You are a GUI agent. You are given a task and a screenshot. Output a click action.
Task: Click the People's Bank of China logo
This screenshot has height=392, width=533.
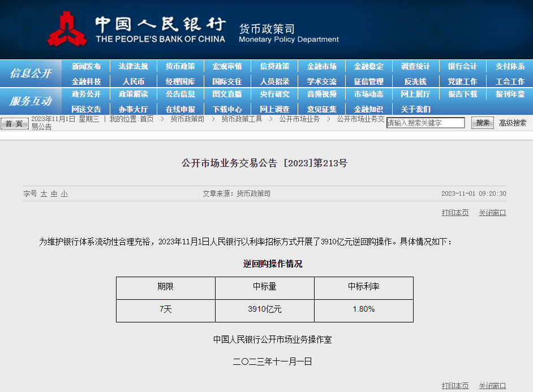click(67, 29)
